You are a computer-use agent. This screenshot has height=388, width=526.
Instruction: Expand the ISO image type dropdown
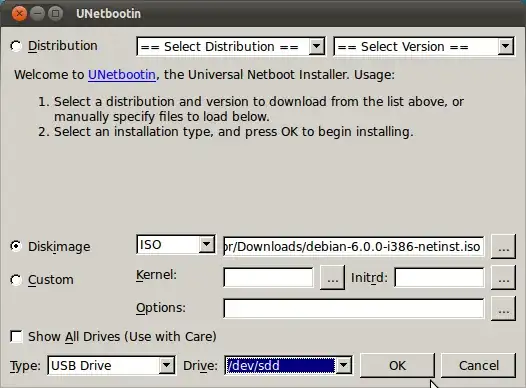pos(176,244)
